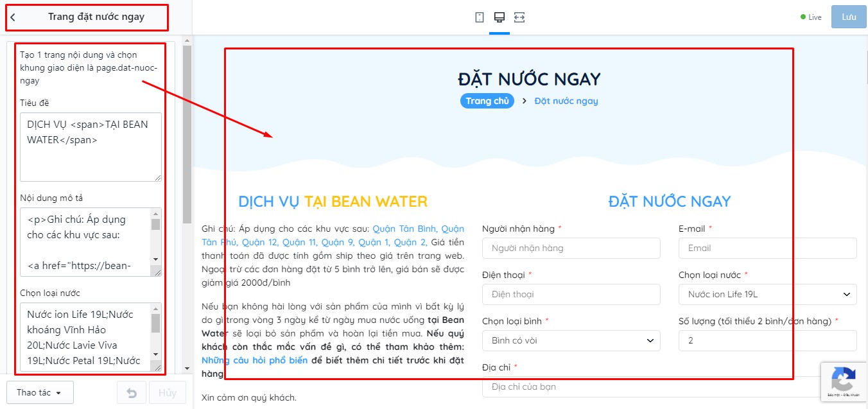Click the Chọn loại nước textarea in sidebar
Viewport: 868px width, 409px height.
tap(91, 337)
